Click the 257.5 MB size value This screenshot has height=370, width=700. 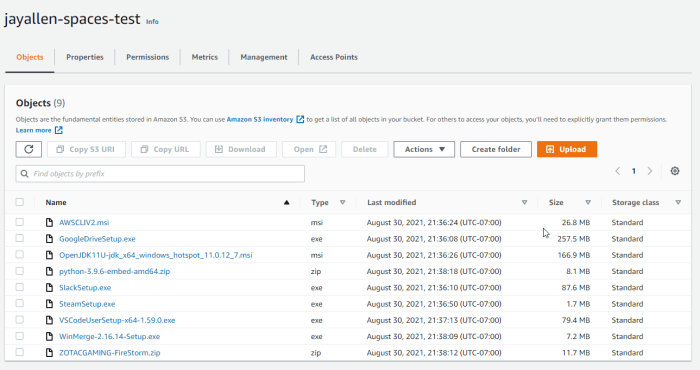coord(574,239)
